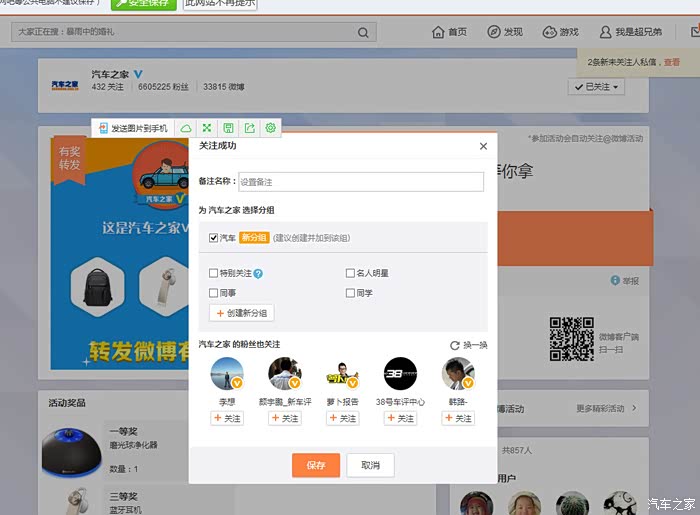
Task: Click the cloud upload icon in image toolbar
Action: tap(185, 128)
